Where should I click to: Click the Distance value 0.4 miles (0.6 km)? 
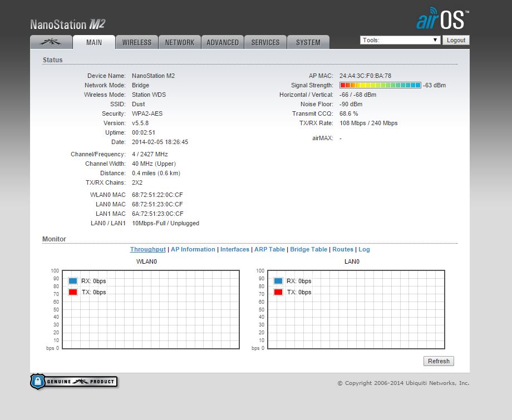point(156,173)
